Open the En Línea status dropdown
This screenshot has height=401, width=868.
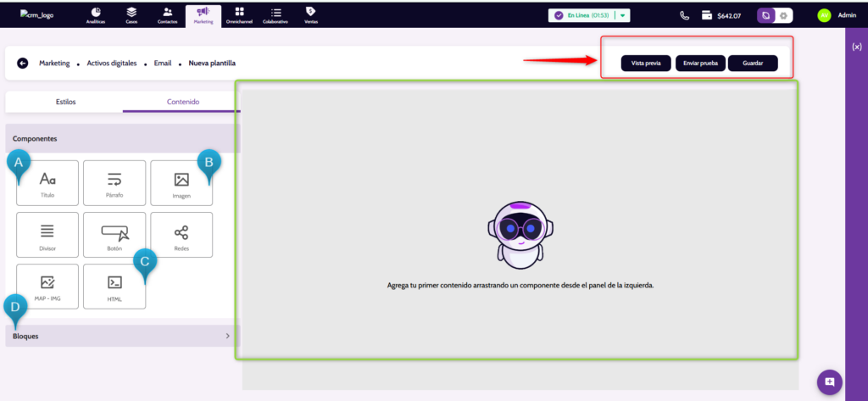(624, 15)
